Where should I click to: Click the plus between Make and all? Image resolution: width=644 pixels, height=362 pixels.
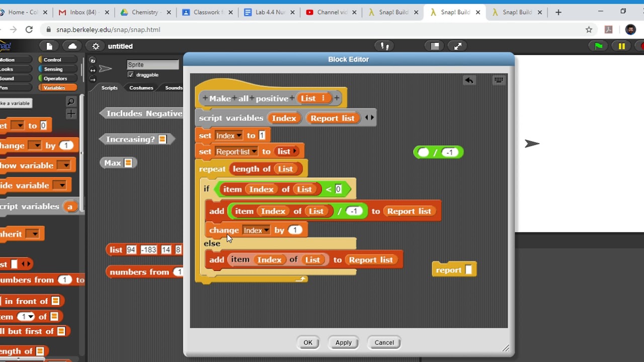[235, 99]
